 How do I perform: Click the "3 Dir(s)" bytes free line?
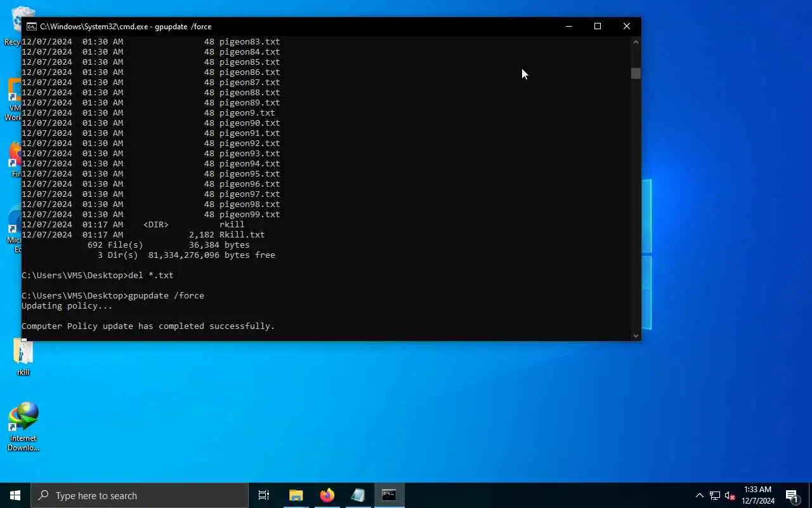187,255
